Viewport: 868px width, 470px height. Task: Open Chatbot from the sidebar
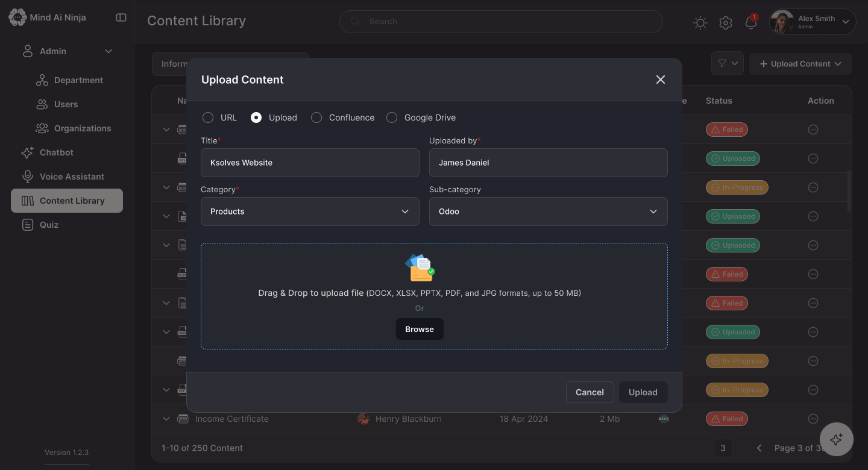pyautogui.click(x=56, y=152)
